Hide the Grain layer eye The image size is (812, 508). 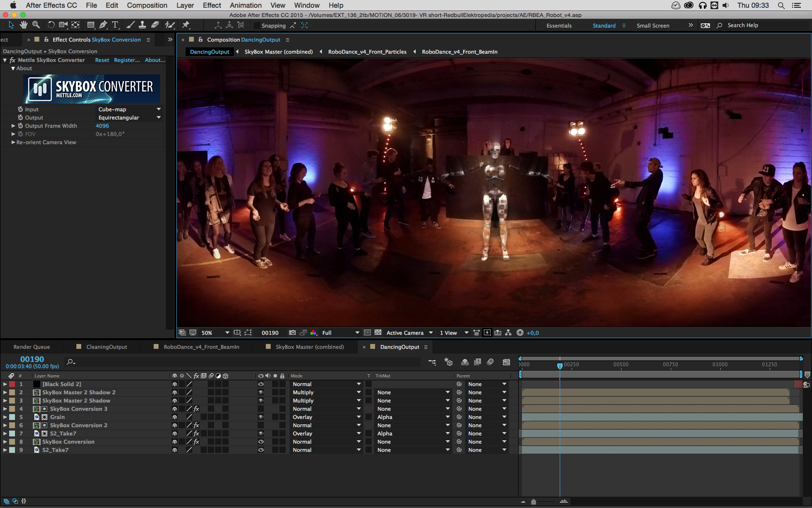tap(261, 417)
